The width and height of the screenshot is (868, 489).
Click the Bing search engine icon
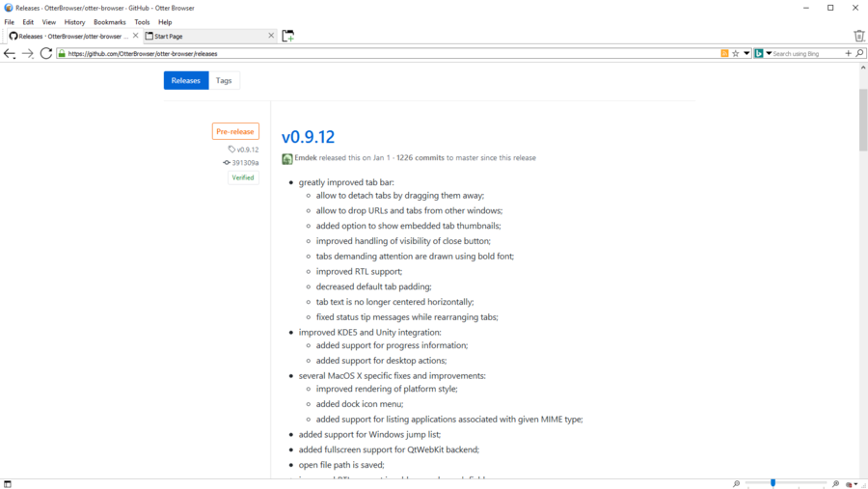pos(759,54)
